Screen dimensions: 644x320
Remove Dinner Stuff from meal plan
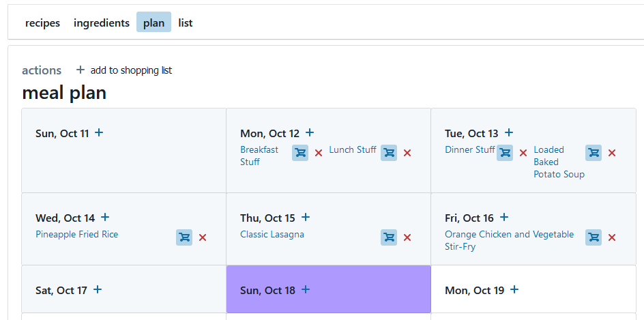click(523, 153)
